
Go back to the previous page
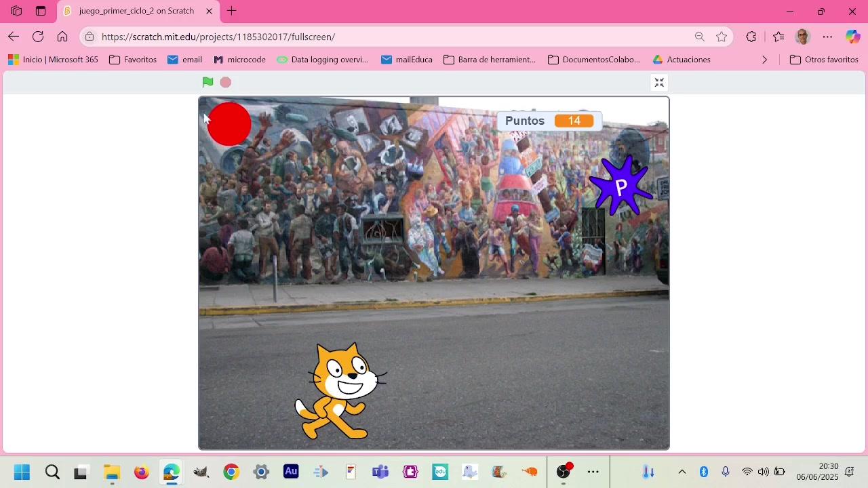tap(14, 37)
